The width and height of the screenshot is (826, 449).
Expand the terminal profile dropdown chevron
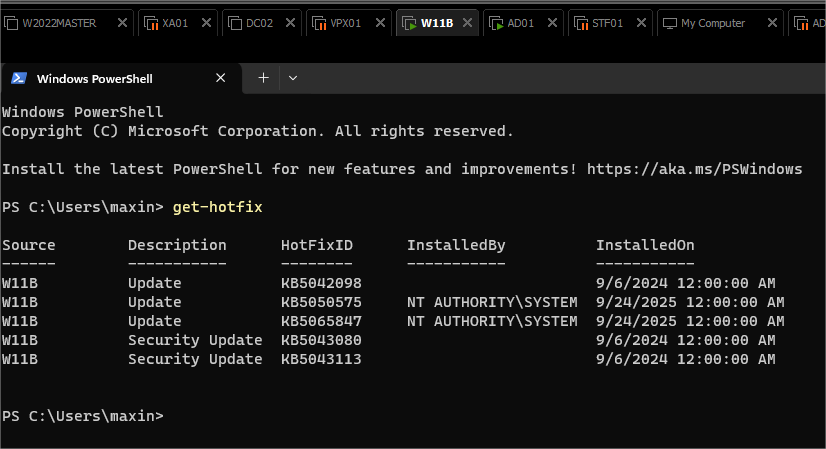click(293, 78)
